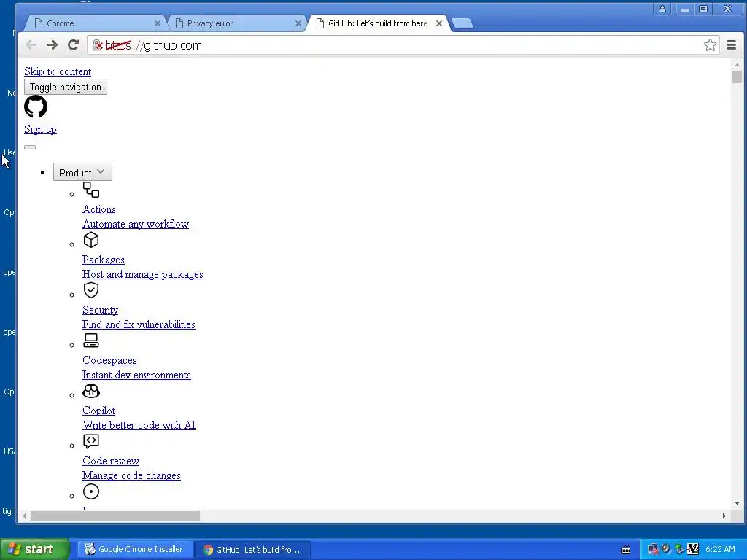
Task: Reload the page with refresh icon
Action: [73, 44]
